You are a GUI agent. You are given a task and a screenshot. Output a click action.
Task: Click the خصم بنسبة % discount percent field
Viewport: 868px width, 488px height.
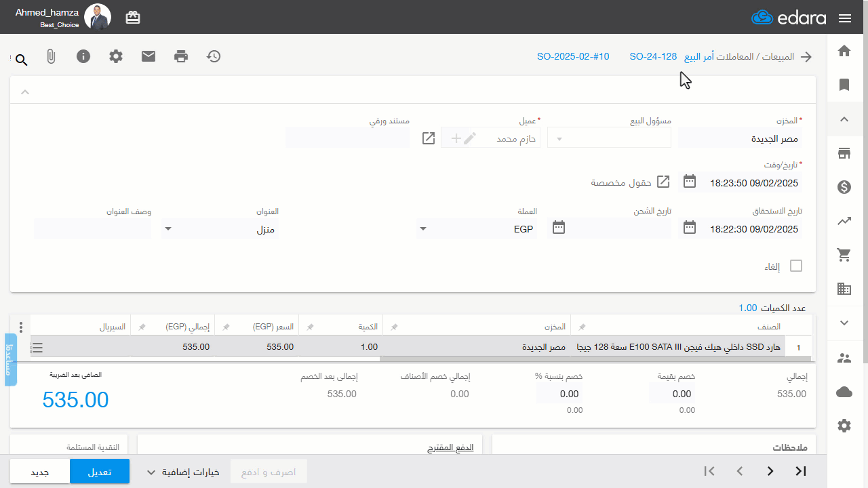pos(559,394)
